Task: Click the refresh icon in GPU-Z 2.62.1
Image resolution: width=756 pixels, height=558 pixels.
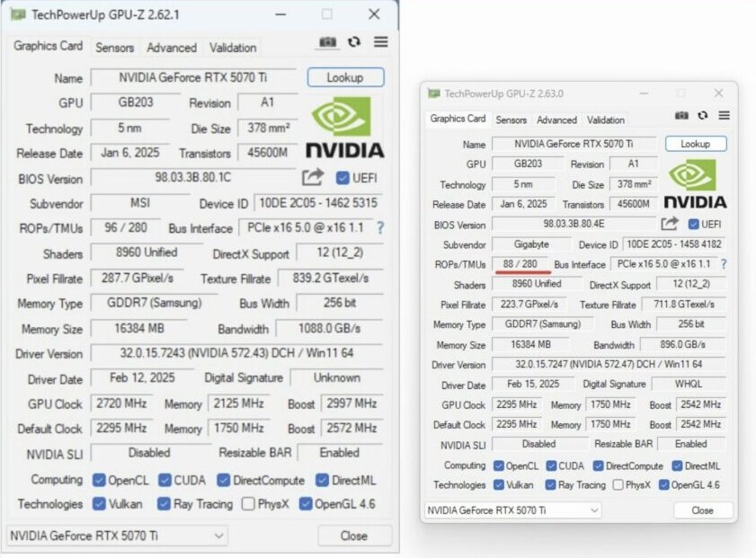Action: coord(354,42)
